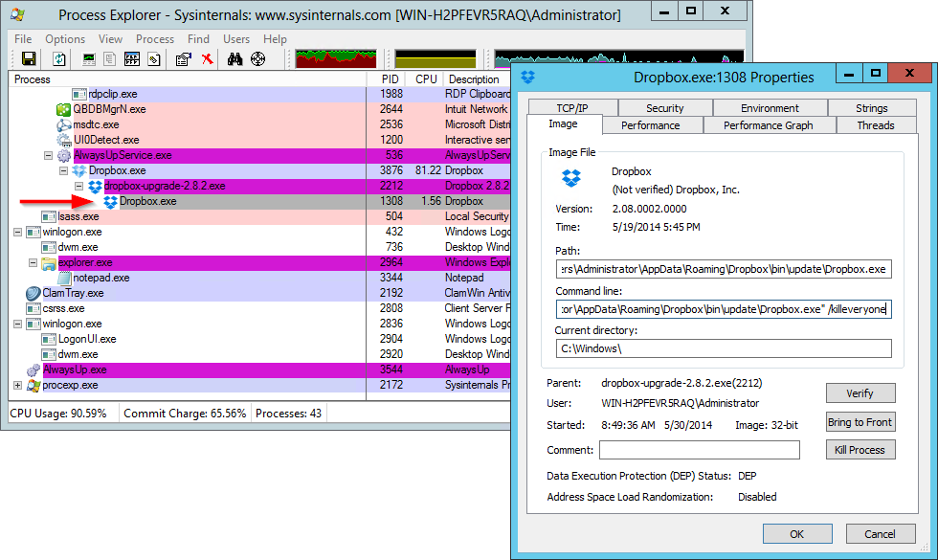
Task: Open the Options menu
Action: [65, 39]
